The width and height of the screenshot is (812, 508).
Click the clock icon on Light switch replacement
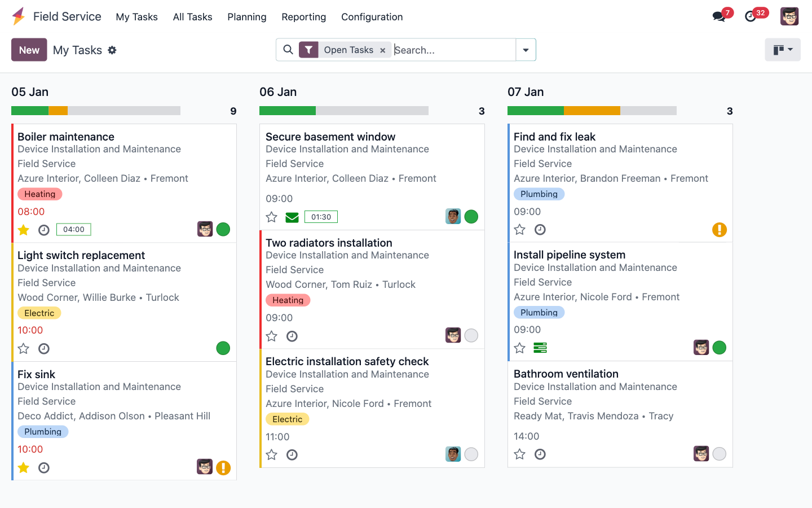click(x=43, y=348)
